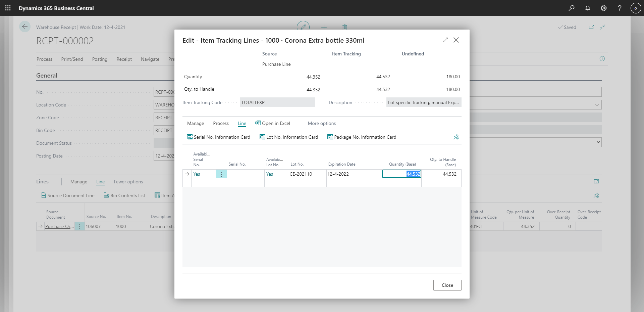Click the Purchase Order source document link
Image resolution: width=644 pixels, height=312 pixels.
coord(59,226)
